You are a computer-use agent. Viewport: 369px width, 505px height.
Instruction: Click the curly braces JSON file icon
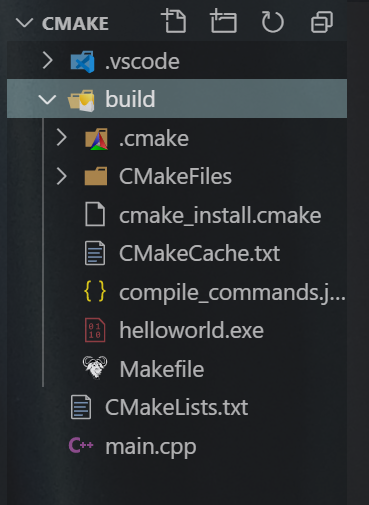tap(95, 291)
